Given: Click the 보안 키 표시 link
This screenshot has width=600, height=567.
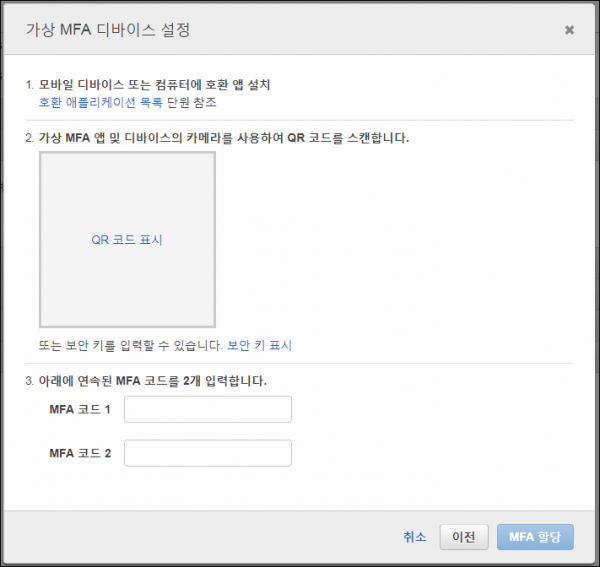Looking at the screenshot, I should point(259,345).
